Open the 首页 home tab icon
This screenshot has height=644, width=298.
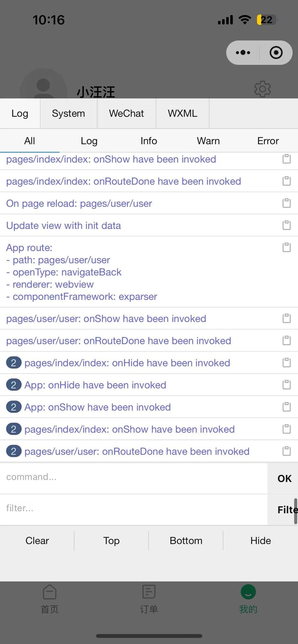tap(50, 592)
